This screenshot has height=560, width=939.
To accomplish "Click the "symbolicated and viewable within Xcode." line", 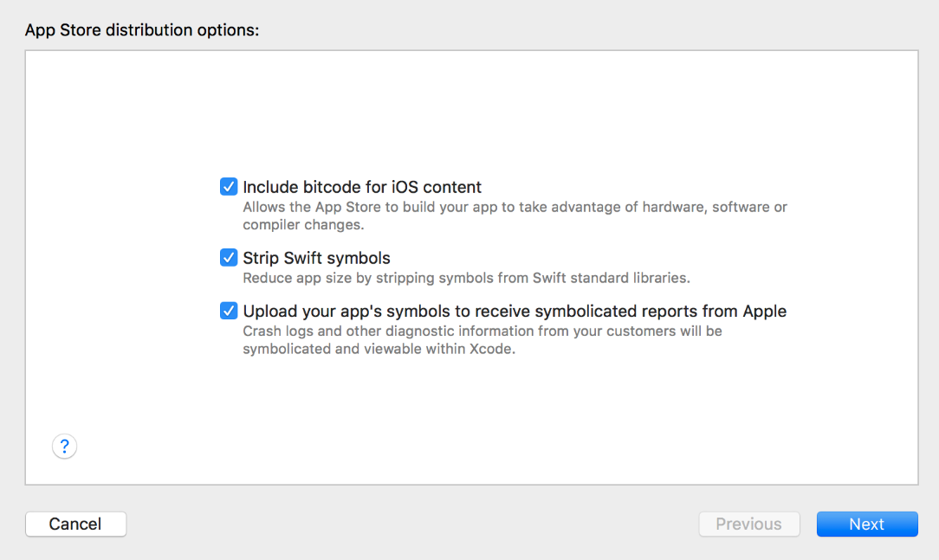I will 379,350.
